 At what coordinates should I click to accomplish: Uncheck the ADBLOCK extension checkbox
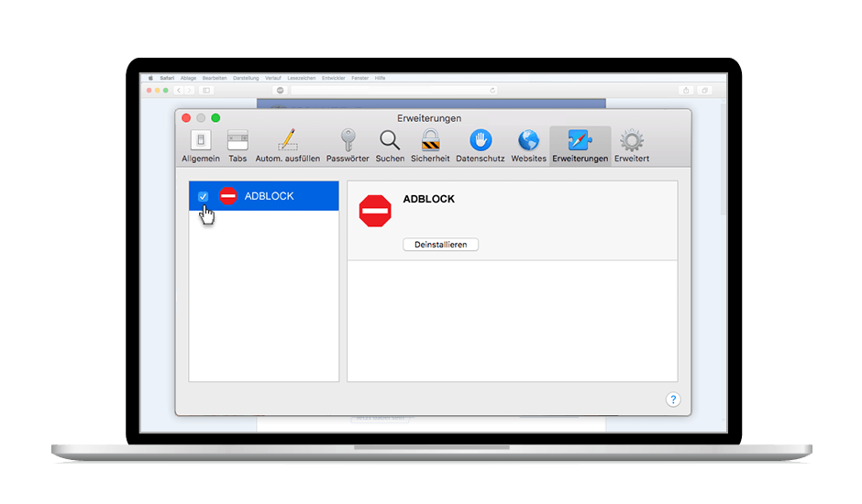(203, 196)
